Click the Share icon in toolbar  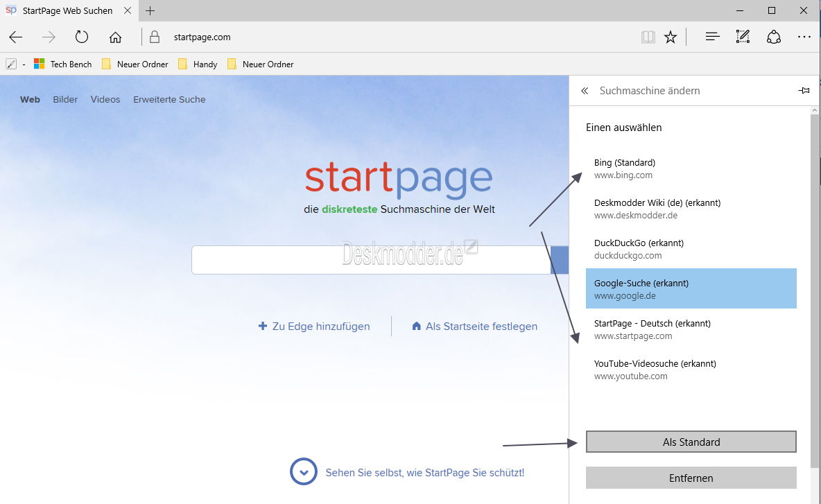(x=773, y=37)
